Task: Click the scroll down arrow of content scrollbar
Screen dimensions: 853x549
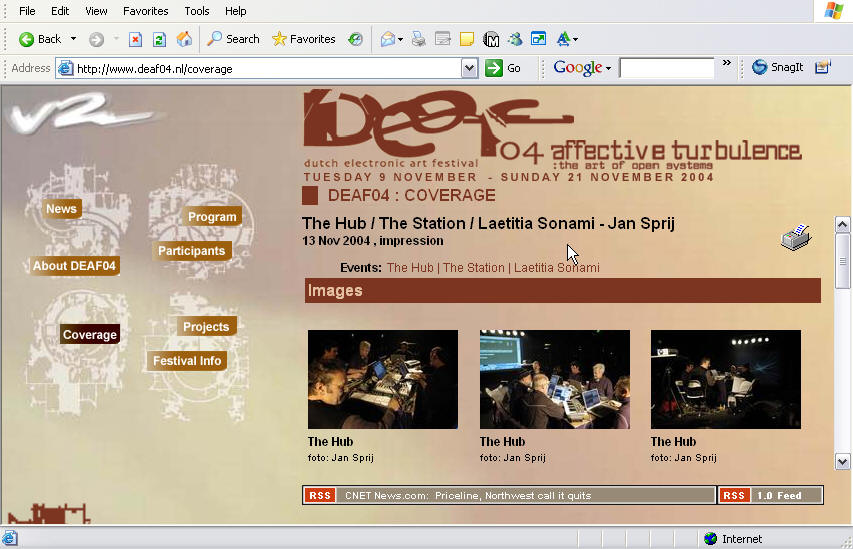Action: [842, 461]
